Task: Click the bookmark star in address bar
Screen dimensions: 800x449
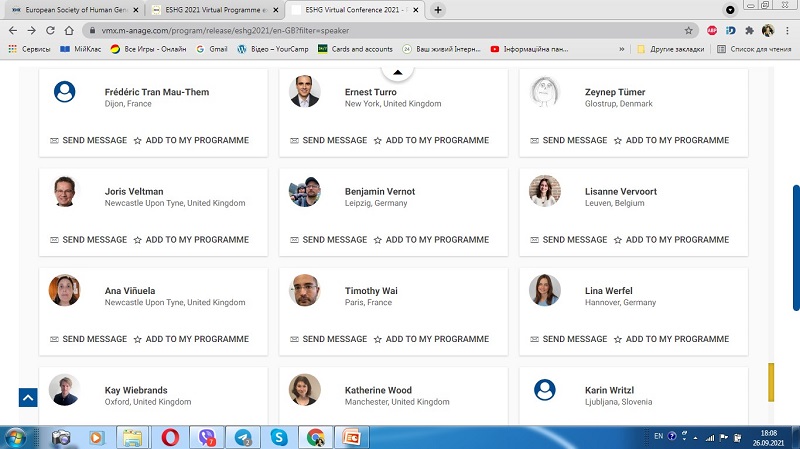Action: (688, 31)
